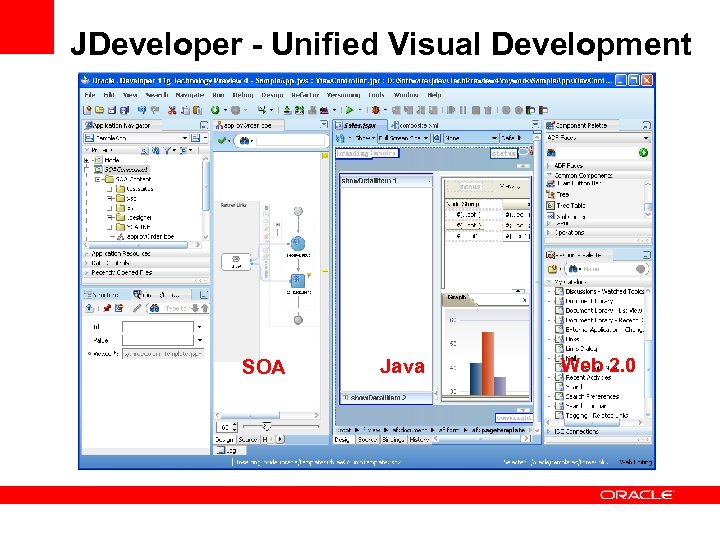Click the showDetailItem 2 panel header

click(x=386, y=398)
